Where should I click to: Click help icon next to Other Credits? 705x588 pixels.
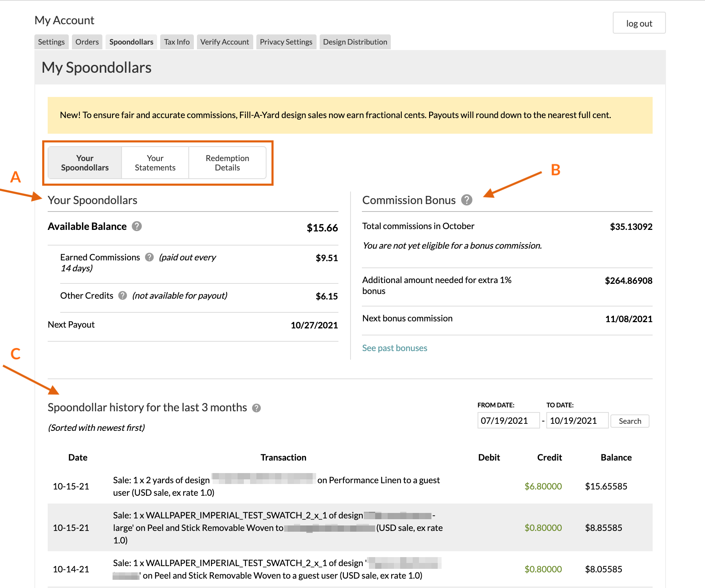coord(123,296)
